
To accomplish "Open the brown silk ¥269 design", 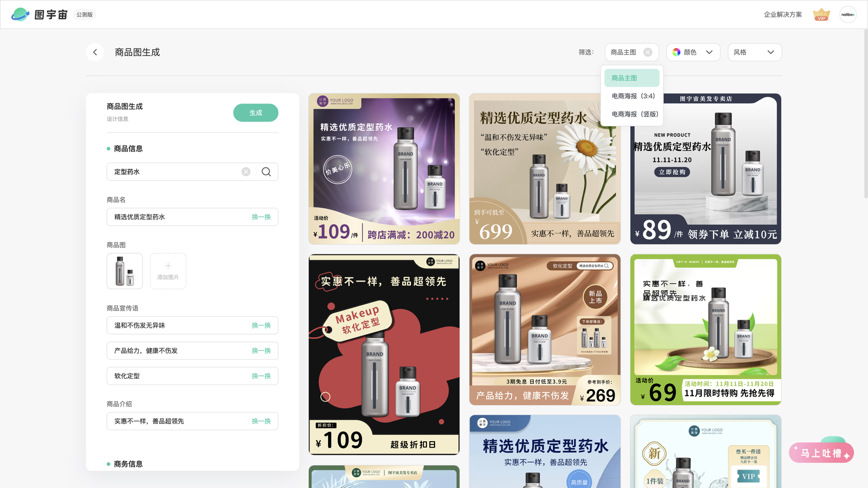I will coord(545,330).
